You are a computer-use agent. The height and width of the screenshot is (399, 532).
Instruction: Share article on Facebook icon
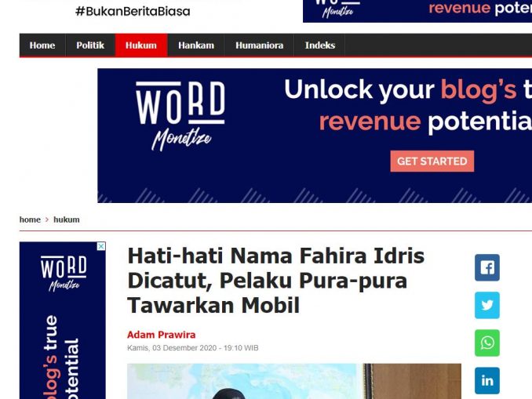486,267
